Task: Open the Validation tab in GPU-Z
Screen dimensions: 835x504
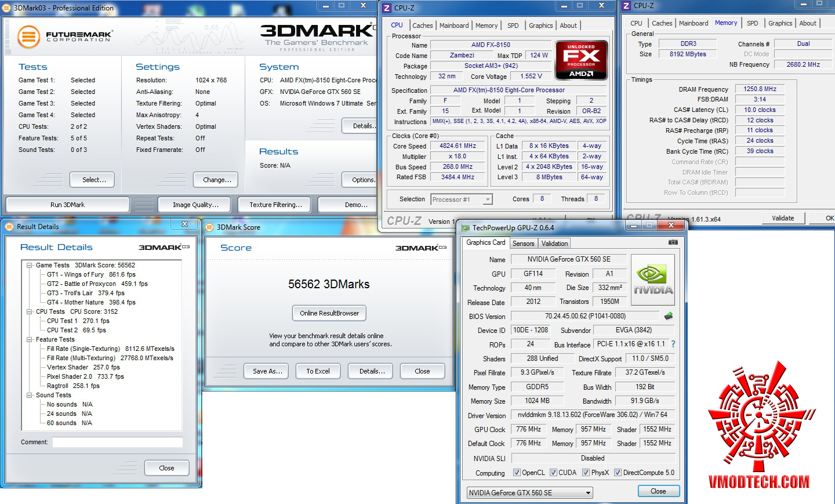Action: 555,244
